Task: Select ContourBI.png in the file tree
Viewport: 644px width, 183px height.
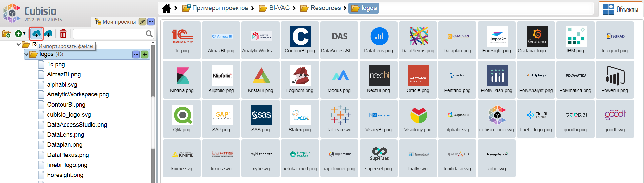Action: (x=66, y=105)
